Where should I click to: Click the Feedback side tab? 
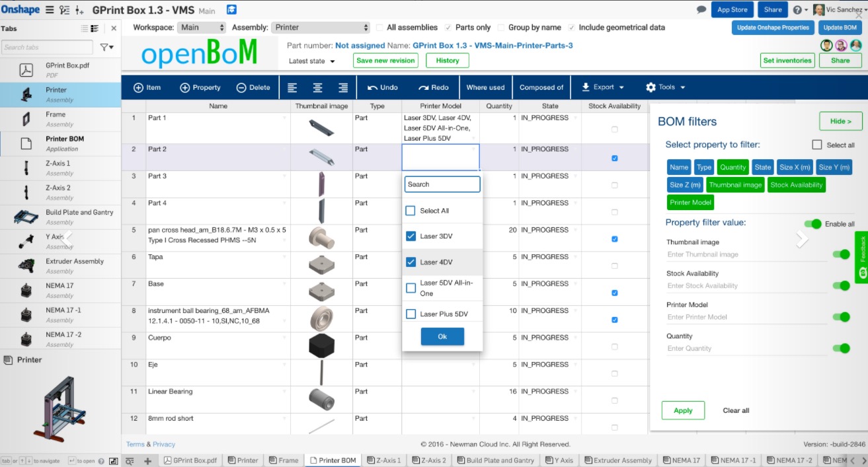coord(861,258)
